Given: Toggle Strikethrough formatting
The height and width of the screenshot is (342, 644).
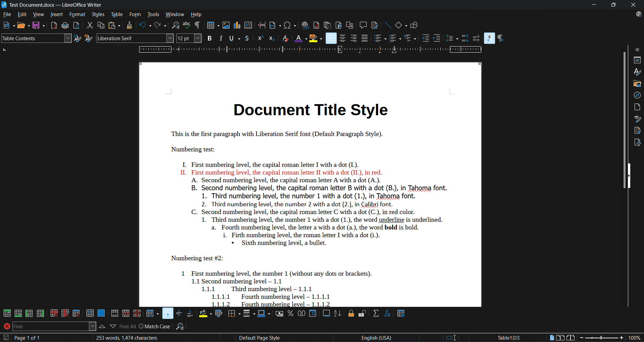Looking at the screenshot, I should click(x=247, y=39).
